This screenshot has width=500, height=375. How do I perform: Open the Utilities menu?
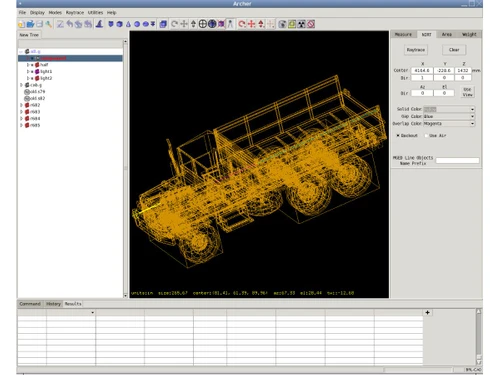(96, 13)
